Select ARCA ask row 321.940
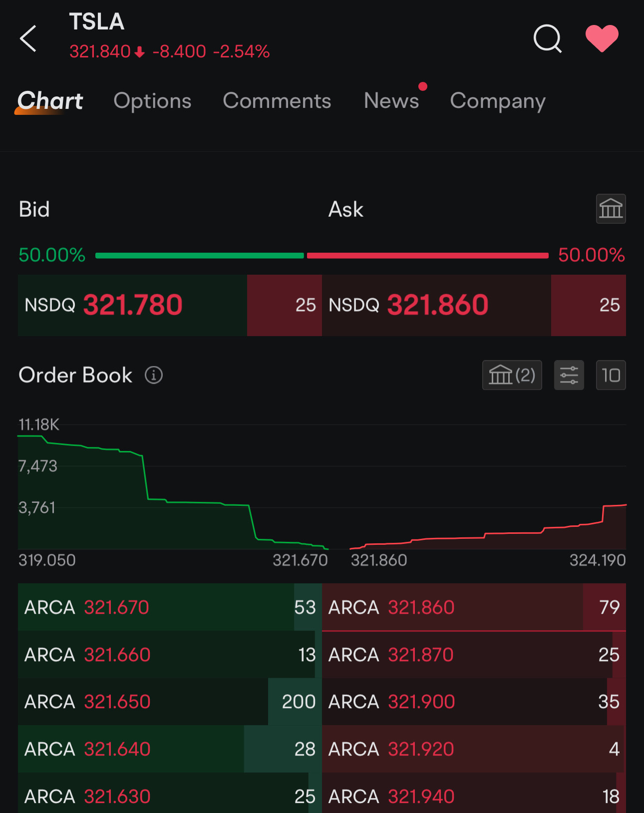Viewport: 644px width, 813px height. (474, 794)
